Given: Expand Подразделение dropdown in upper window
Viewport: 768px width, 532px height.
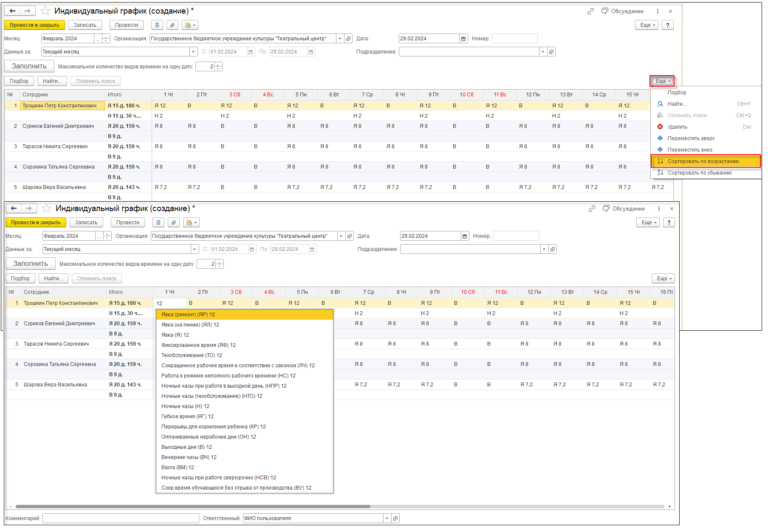Looking at the screenshot, I should tap(542, 52).
